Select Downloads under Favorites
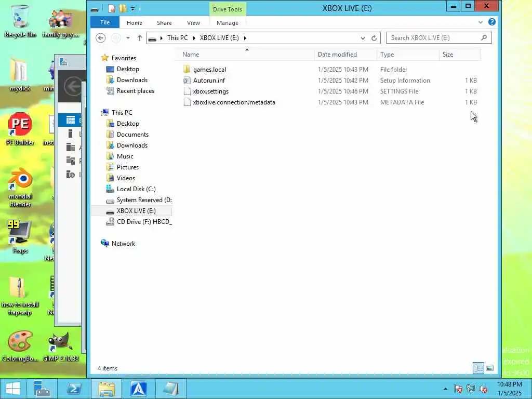This screenshot has width=532, height=399. coord(132,79)
